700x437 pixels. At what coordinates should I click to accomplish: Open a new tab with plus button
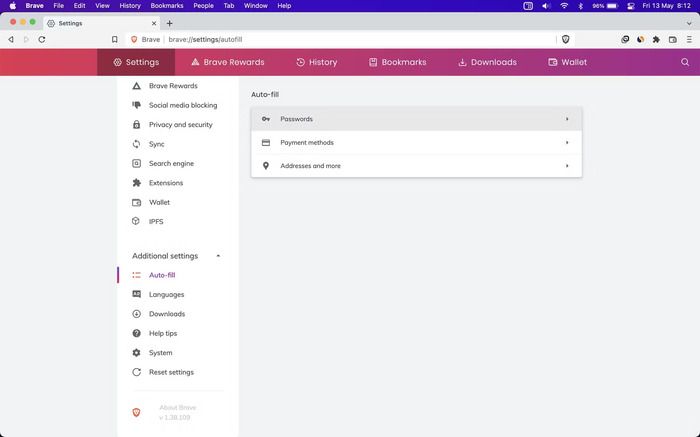[169, 23]
